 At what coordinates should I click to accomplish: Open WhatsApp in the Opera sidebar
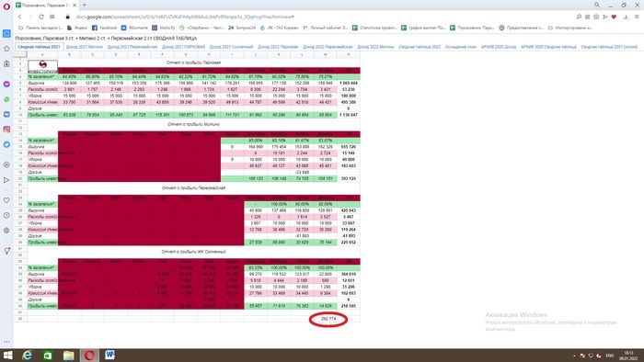tap(6, 99)
